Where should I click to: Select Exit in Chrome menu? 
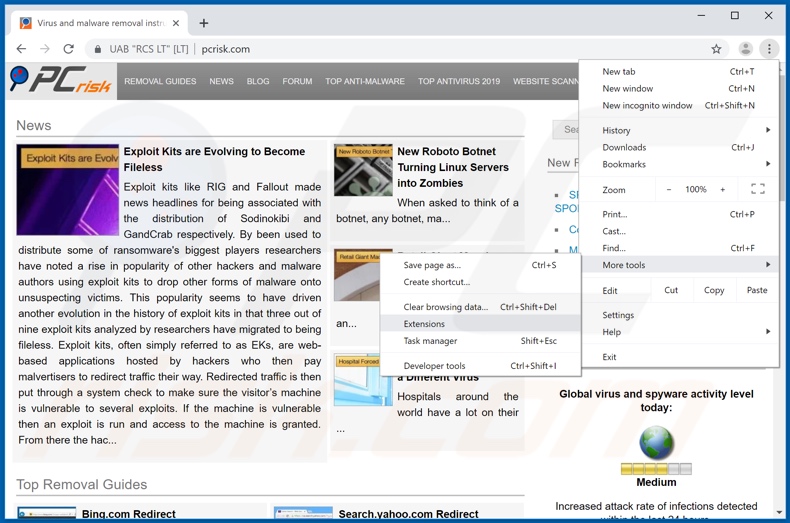tap(678, 357)
